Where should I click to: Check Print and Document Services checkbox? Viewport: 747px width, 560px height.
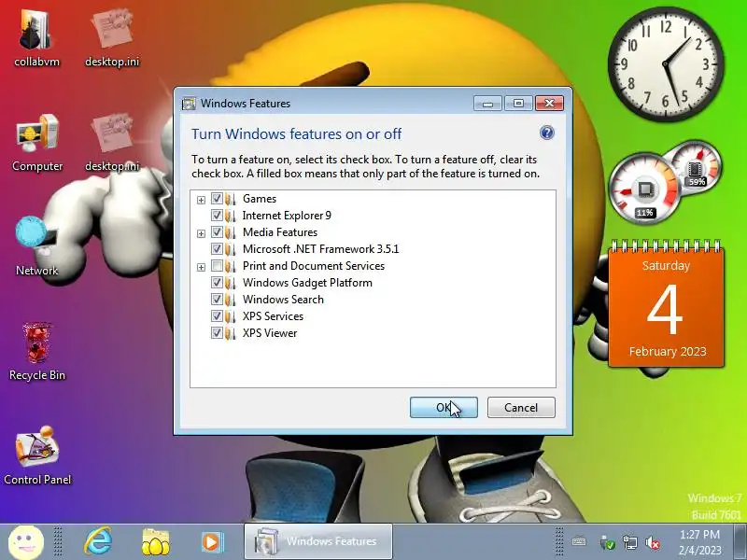[x=217, y=266]
